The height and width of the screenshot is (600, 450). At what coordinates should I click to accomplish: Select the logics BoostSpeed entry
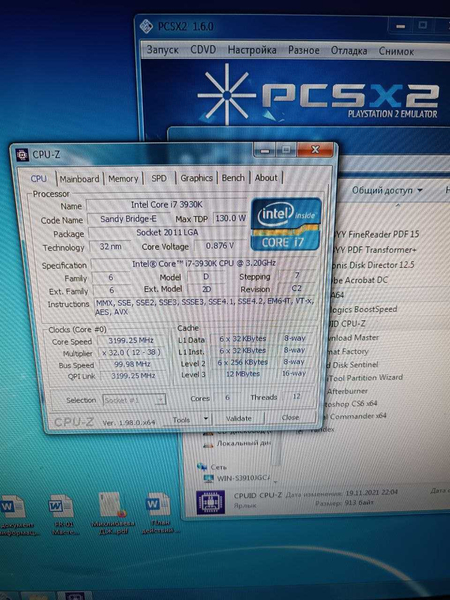[363, 309]
